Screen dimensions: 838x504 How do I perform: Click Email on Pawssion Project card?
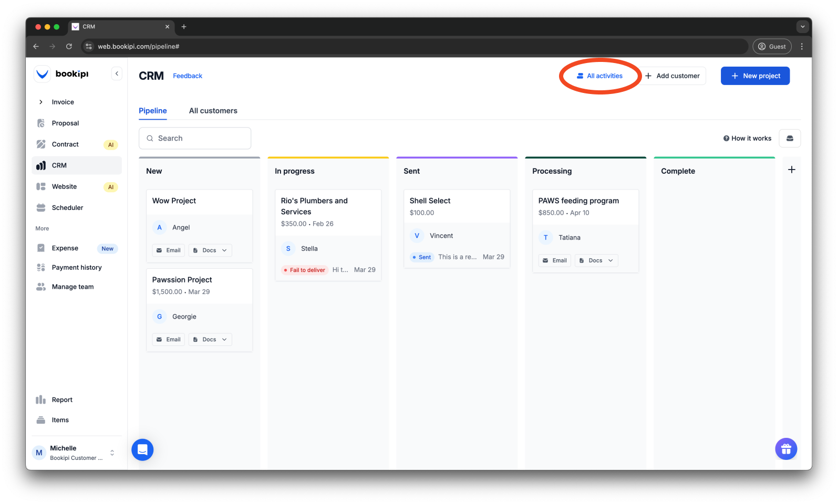pos(169,340)
